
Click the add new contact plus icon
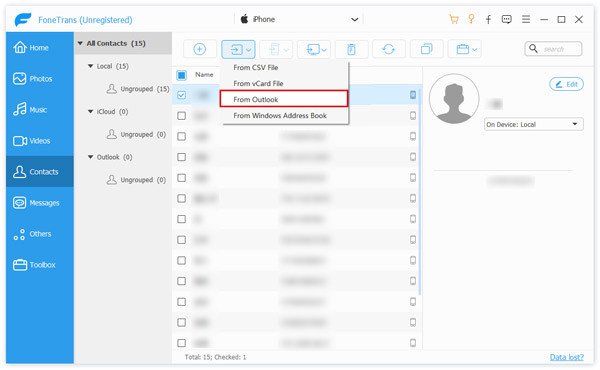click(x=199, y=49)
